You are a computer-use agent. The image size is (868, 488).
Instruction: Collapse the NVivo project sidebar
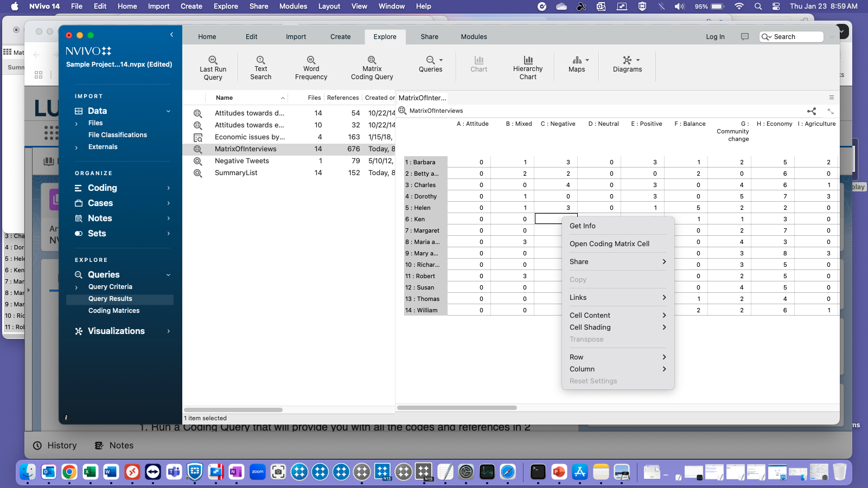(x=172, y=34)
